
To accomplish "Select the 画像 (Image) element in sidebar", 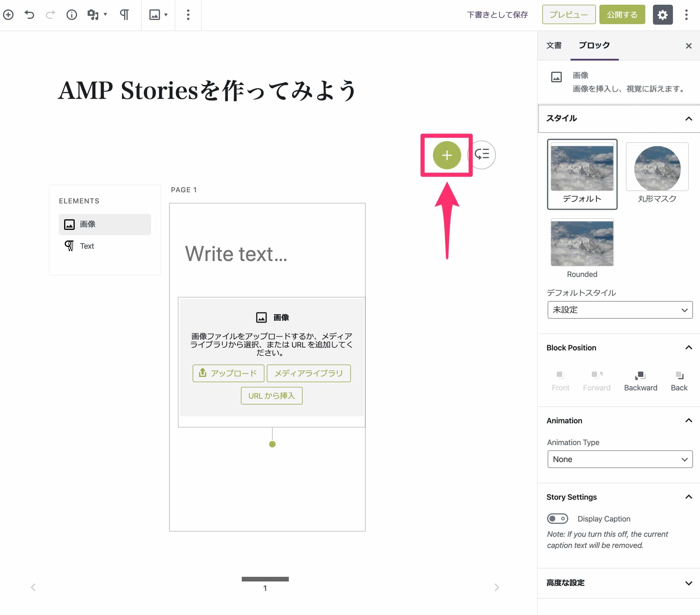I will [104, 224].
